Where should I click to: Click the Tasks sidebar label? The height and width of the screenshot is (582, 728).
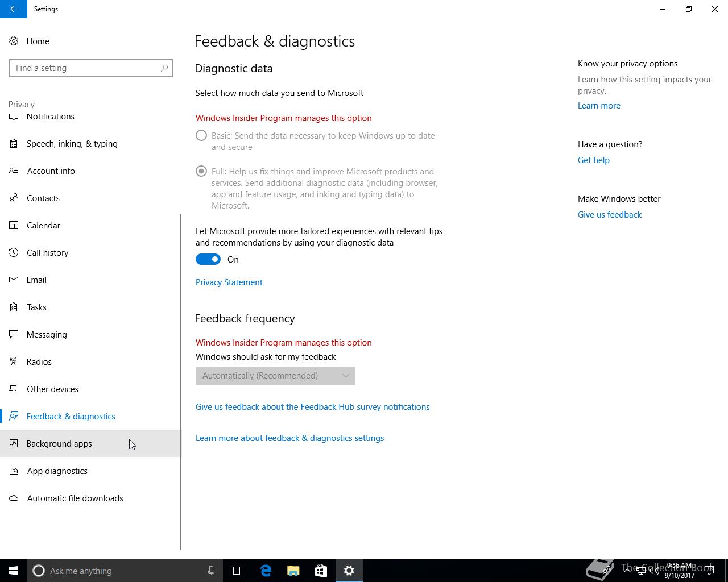click(x=36, y=307)
